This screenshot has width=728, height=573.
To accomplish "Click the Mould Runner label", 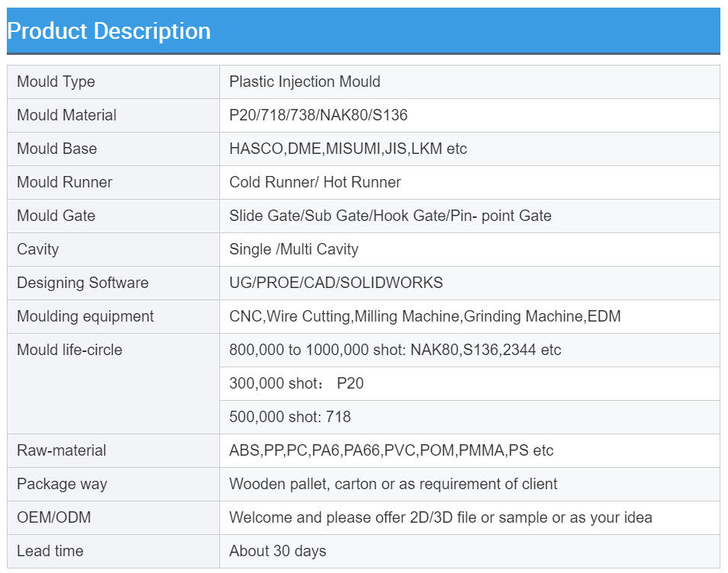I will (x=64, y=182).
